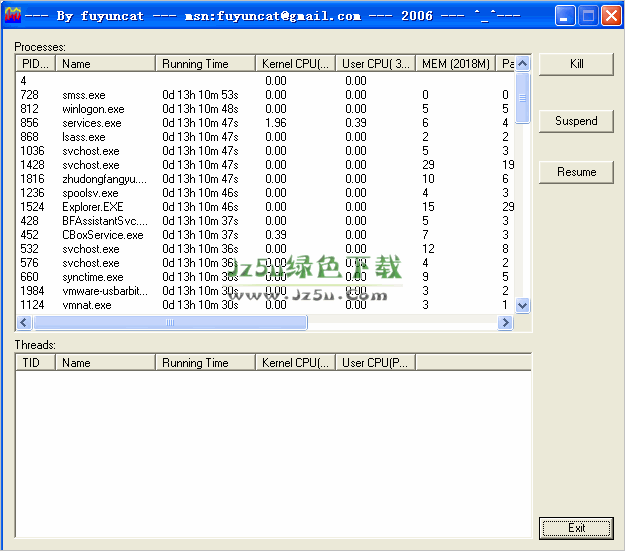Exit the application with Exit button
Screen dimensions: 625x551
click(576, 527)
